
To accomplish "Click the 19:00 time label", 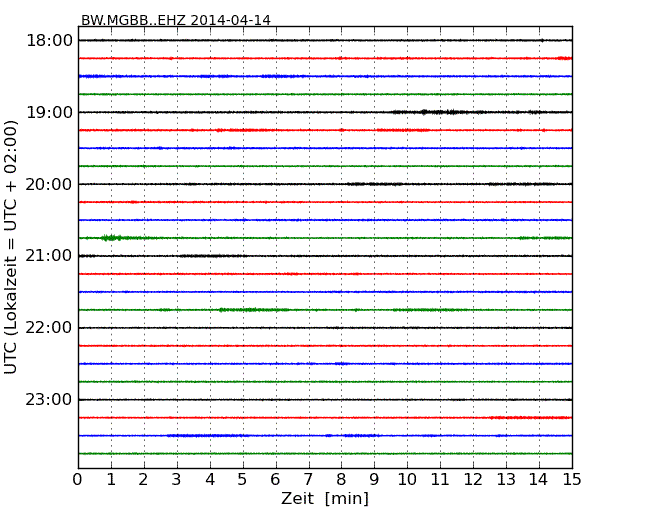I will pyautogui.click(x=49, y=112).
